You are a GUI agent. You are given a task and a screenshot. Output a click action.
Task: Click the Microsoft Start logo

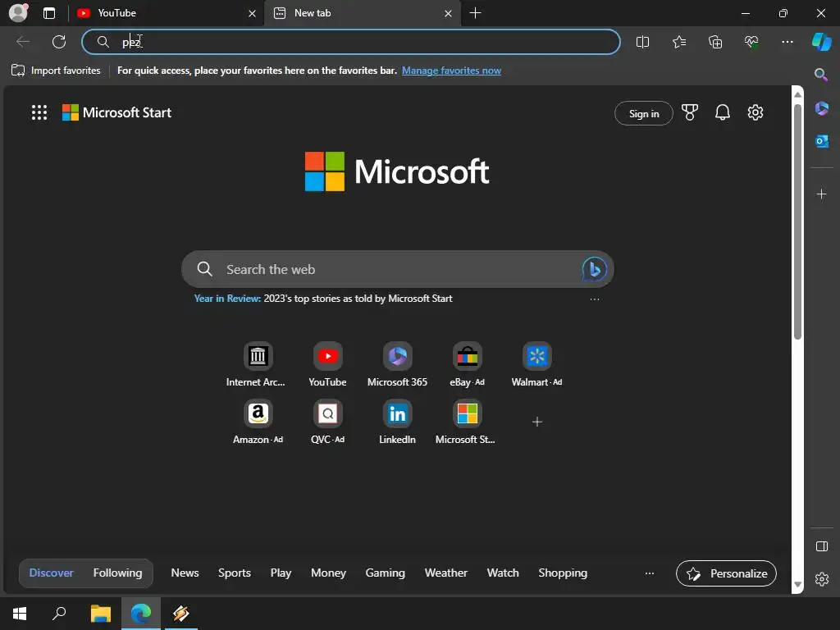(x=116, y=112)
